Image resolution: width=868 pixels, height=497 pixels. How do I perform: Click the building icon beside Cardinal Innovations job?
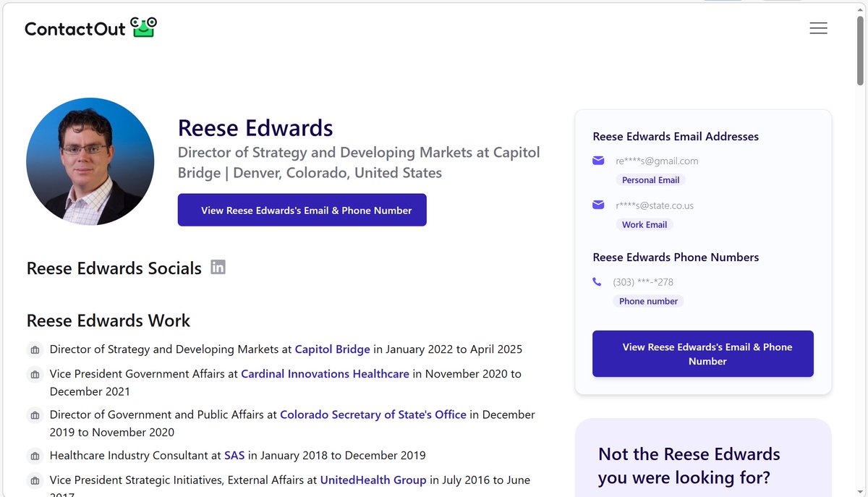(x=34, y=374)
